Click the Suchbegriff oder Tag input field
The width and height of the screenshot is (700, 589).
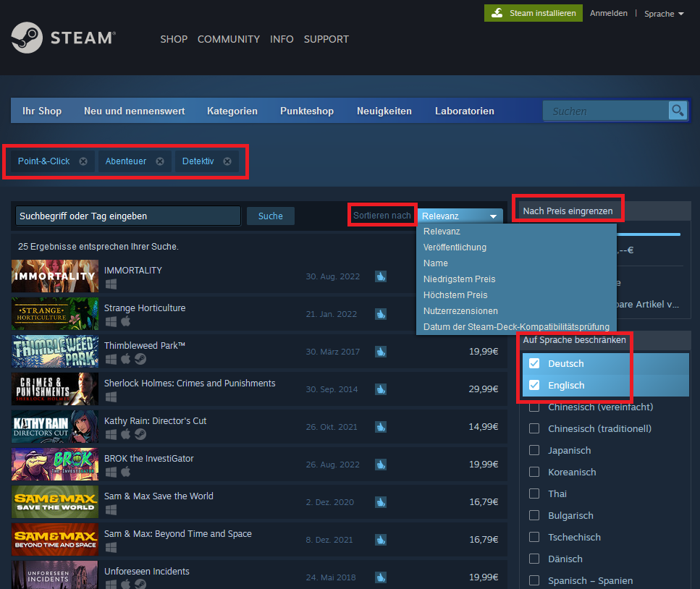click(127, 216)
